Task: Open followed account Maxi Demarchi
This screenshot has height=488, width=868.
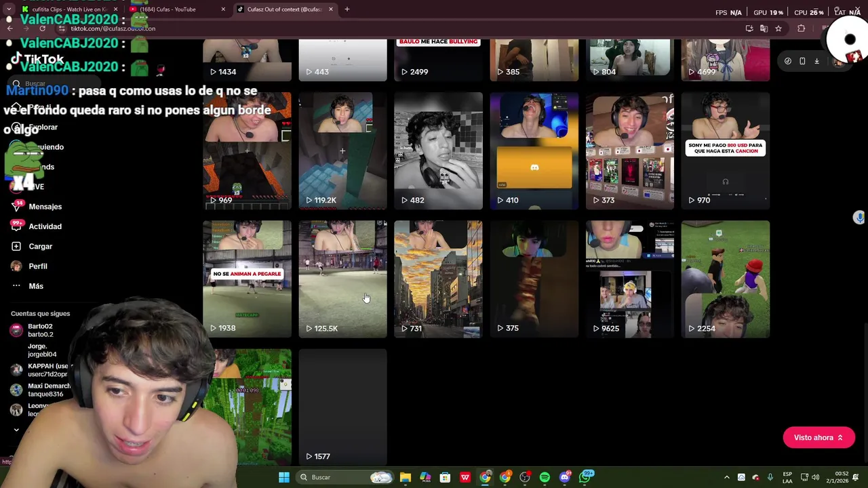Action: coord(39,390)
